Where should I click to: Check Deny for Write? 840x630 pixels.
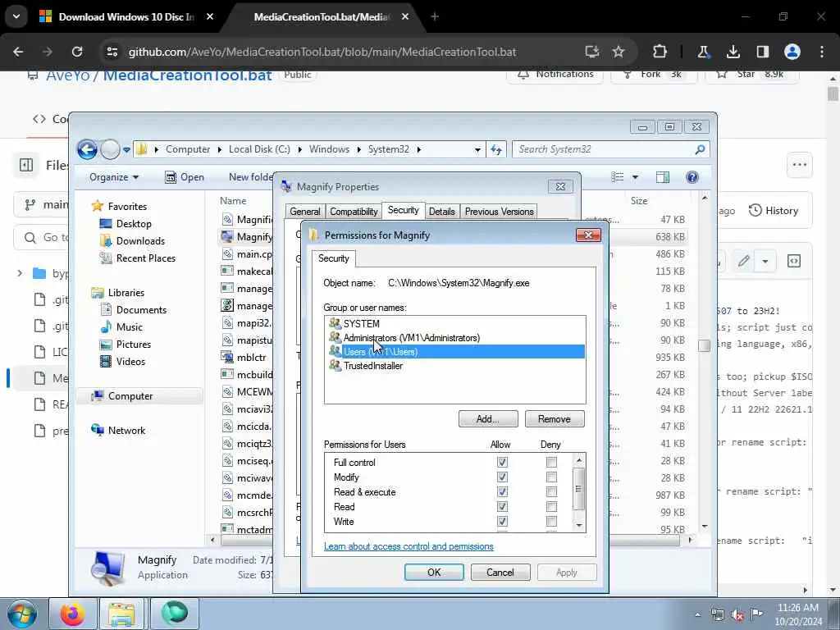pos(551,521)
